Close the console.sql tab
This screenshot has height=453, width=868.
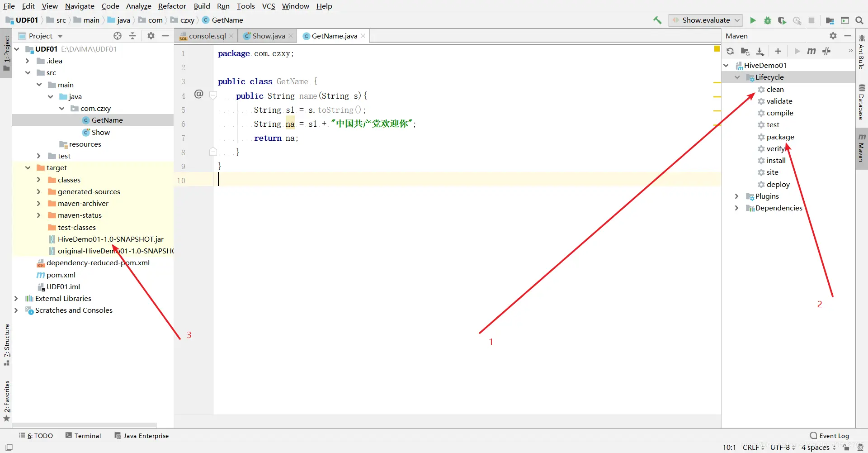click(231, 36)
